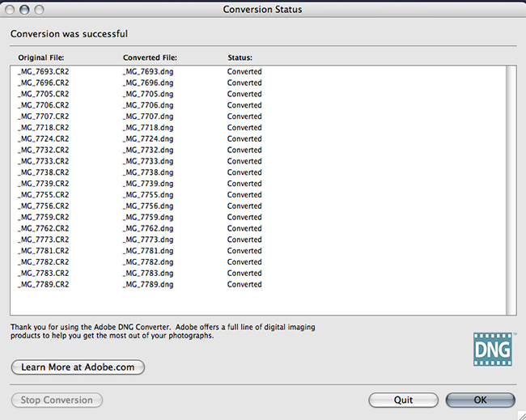The height and width of the screenshot is (420, 526).
Task: Click the Status column header
Action: pyautogui.click(x=240, y=58)
